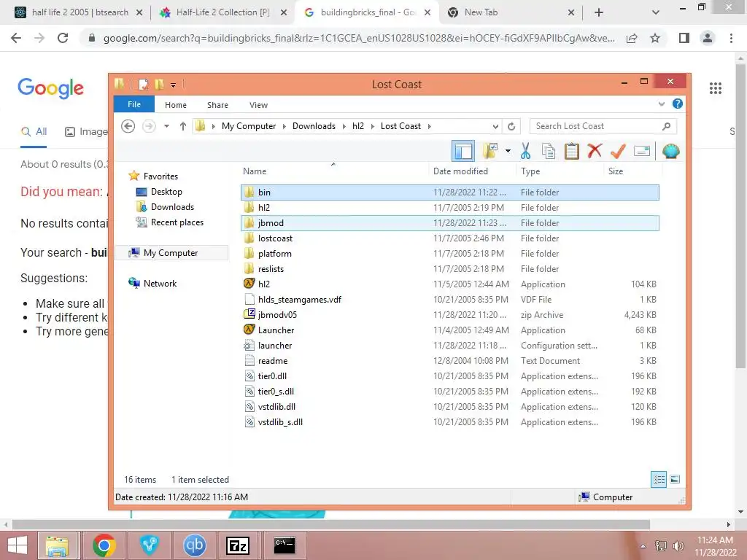
Task: Switch to Half-Life 2 Collection browser tab
Action: click(x=222, y=12)
